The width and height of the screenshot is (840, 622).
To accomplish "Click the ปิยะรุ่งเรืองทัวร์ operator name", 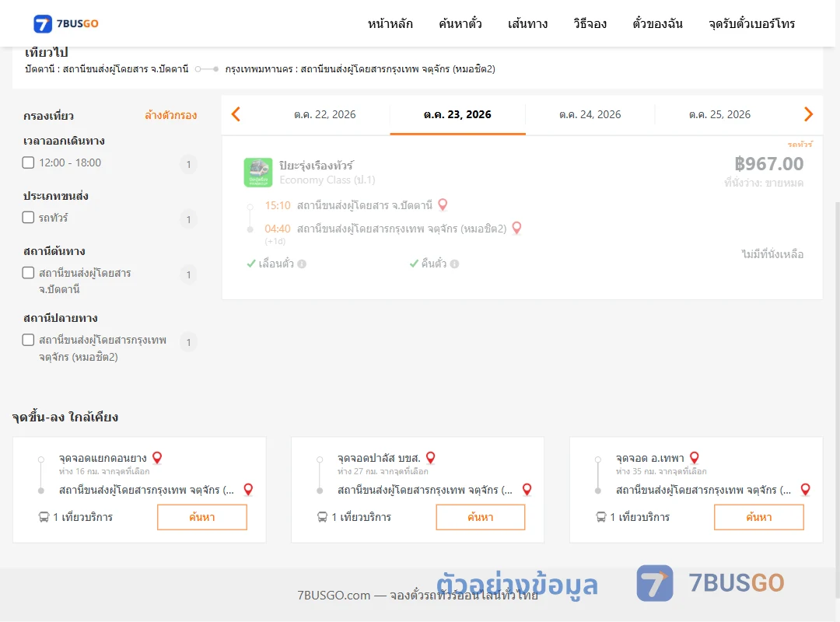I will pos(316,165).
